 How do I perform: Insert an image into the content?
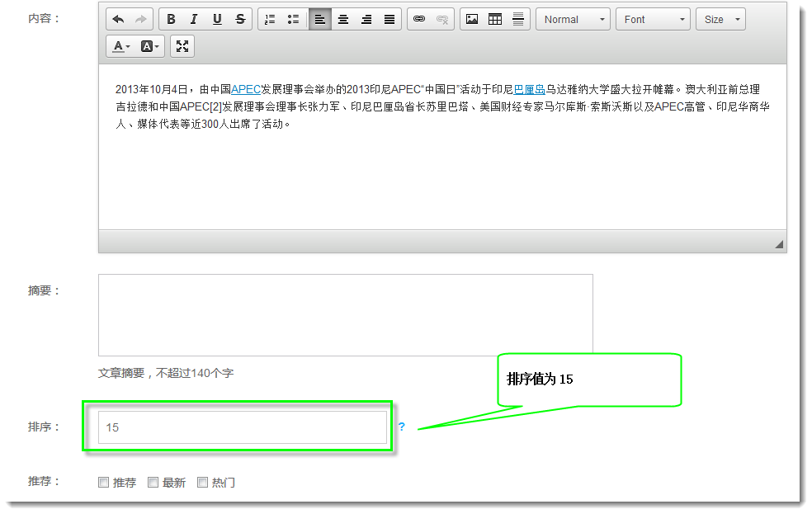(472, 20)
